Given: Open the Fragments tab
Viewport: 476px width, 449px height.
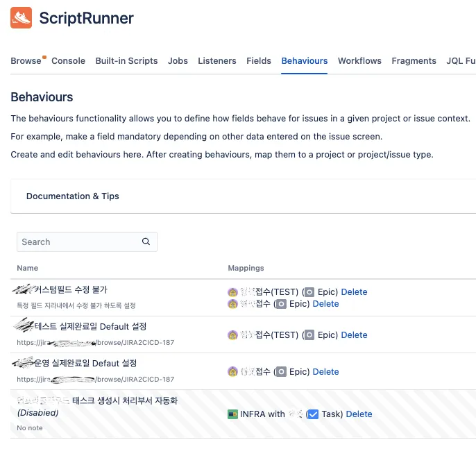Looking at the screenshot, I should tap(414, 60).
